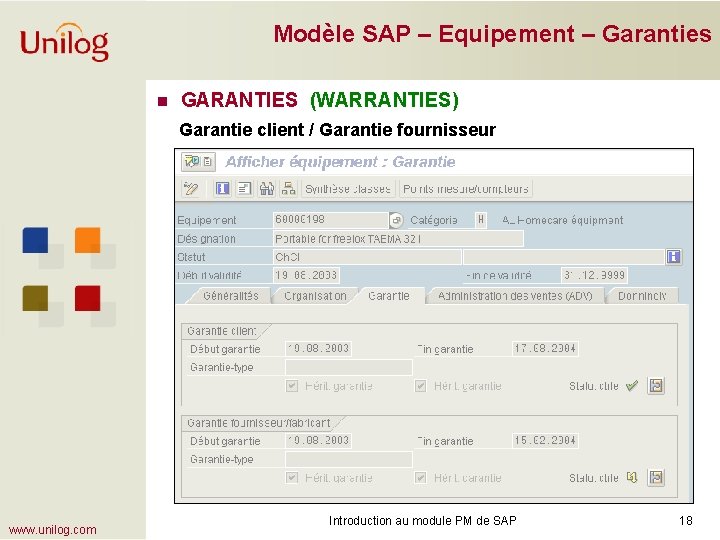Click the window menu icon beside Afficher équipement title
720x540 pixels.
click(198, 162)
